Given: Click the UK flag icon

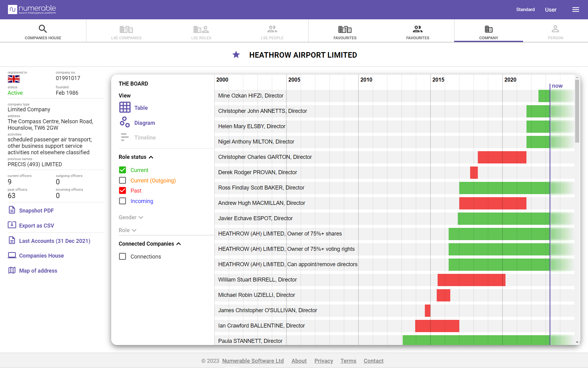Looking at the screenshot, I should coord(14,79).
